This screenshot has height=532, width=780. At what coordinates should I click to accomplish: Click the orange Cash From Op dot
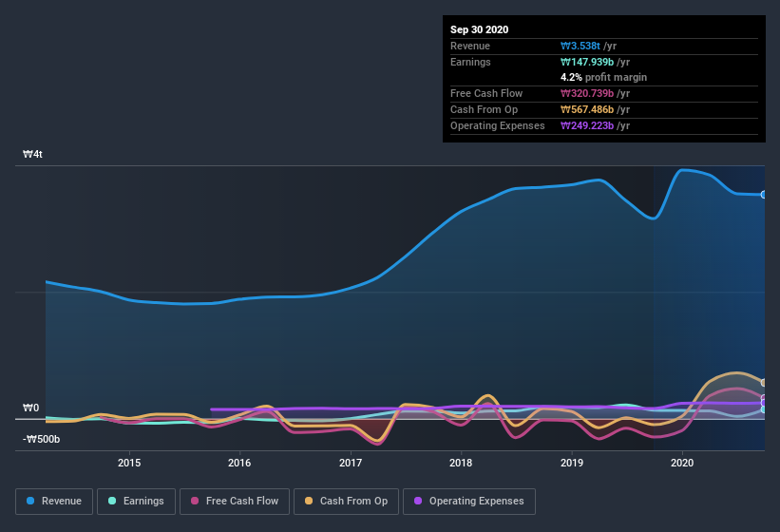tap(309, 501)
